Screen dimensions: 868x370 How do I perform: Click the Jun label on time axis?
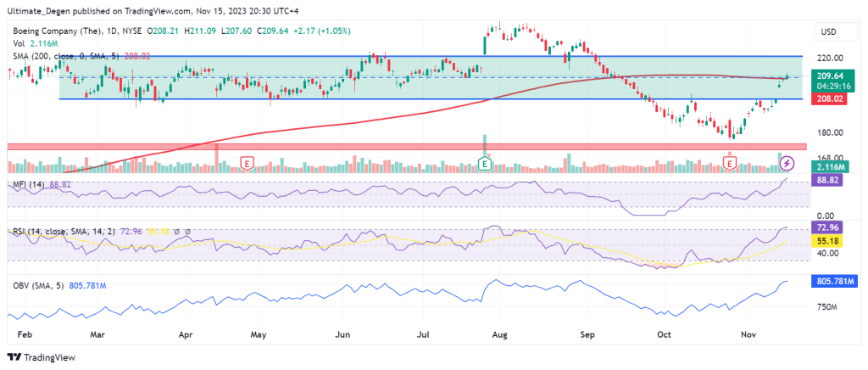point(343,335)
